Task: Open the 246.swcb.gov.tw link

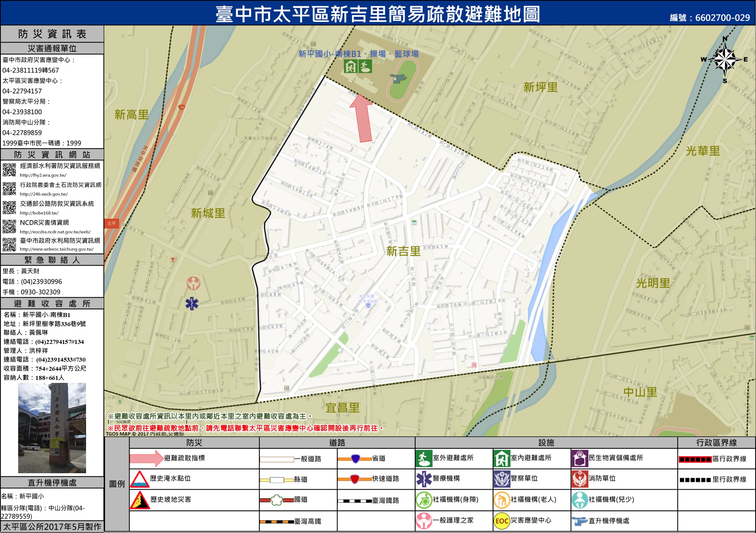Action: (x=44, y=194)
